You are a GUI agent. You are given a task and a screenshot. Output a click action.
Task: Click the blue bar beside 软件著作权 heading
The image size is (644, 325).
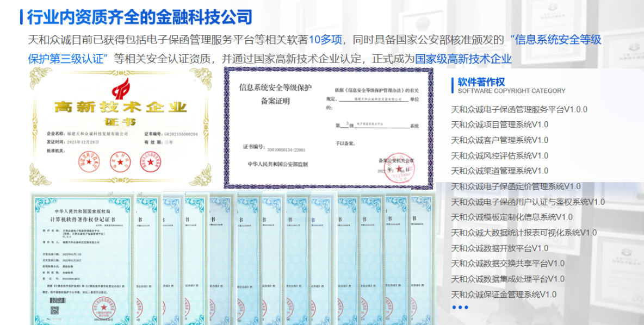pos(453,85)
